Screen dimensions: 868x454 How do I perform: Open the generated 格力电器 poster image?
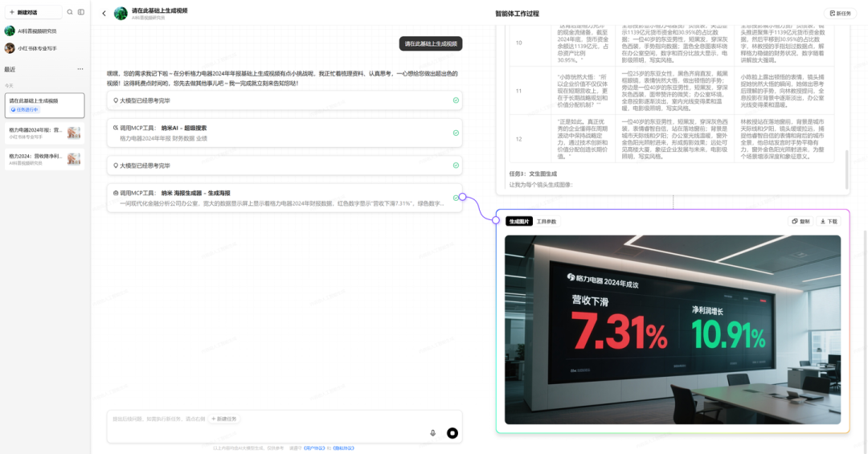(673, 329)
